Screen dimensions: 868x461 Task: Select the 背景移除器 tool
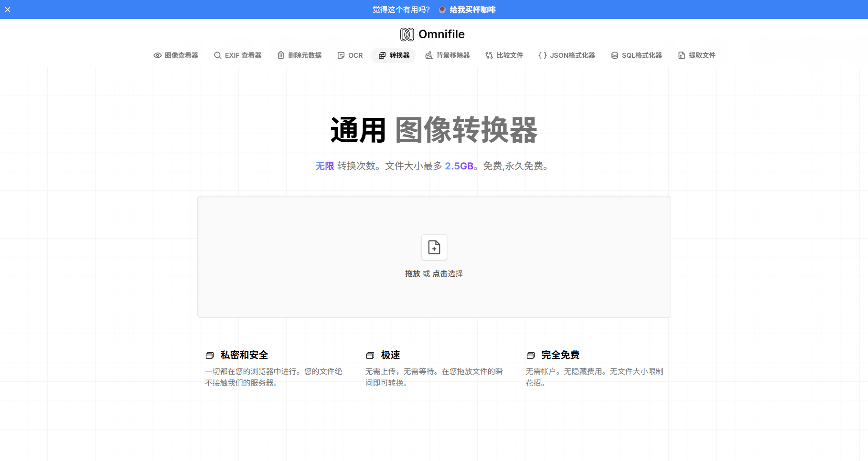[x=447, y=55]
